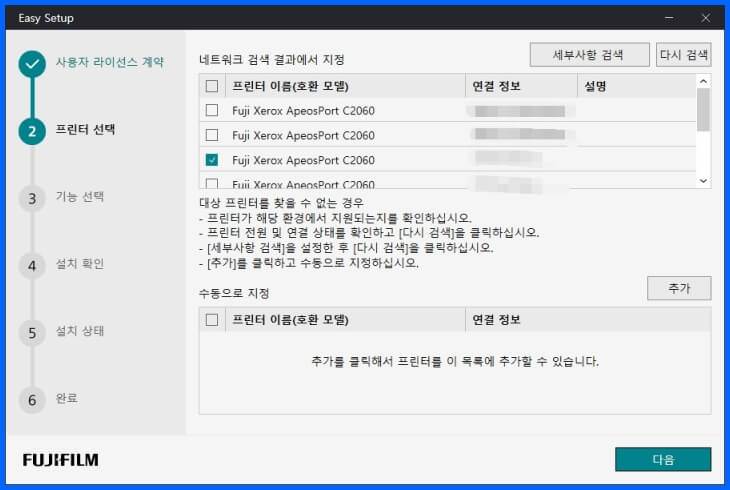This screenshot has width=730, height=490.
Task: Click the completed step checkmark icon
Action: click(x=32, y=64)
